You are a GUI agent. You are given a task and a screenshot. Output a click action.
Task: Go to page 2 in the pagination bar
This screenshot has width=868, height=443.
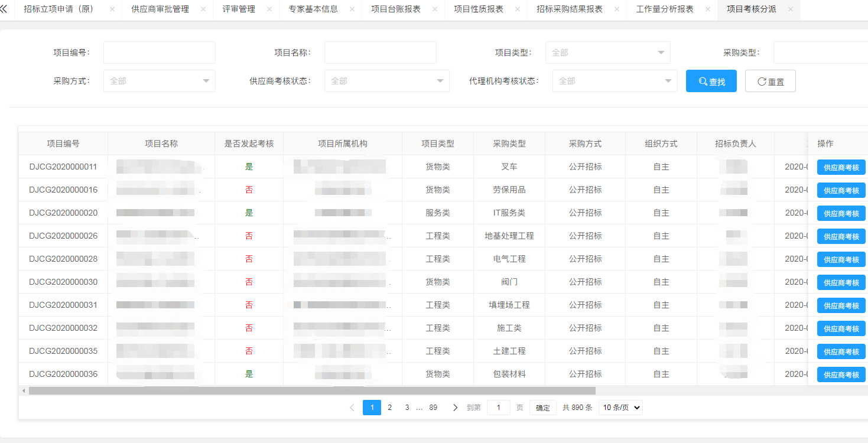click(x=389, y=407)
